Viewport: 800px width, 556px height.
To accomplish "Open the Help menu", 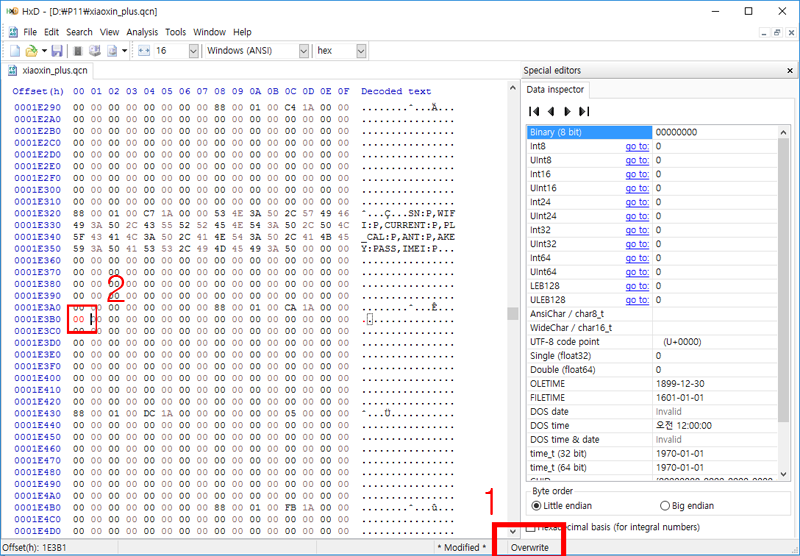I will pos(242,32).
